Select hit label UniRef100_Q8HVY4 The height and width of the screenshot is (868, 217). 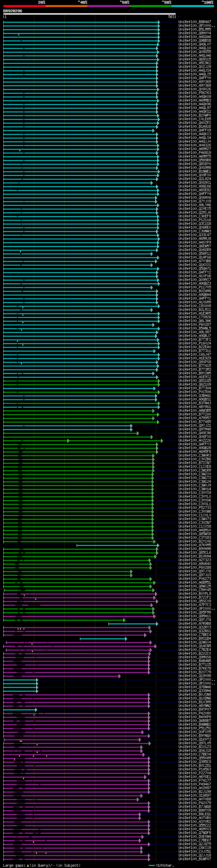(195, 33)
